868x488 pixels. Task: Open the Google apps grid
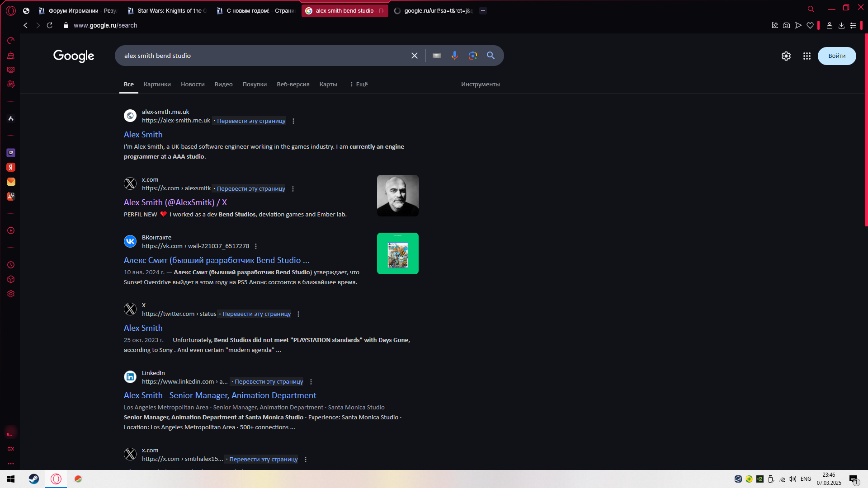click(x=807, y=56)
